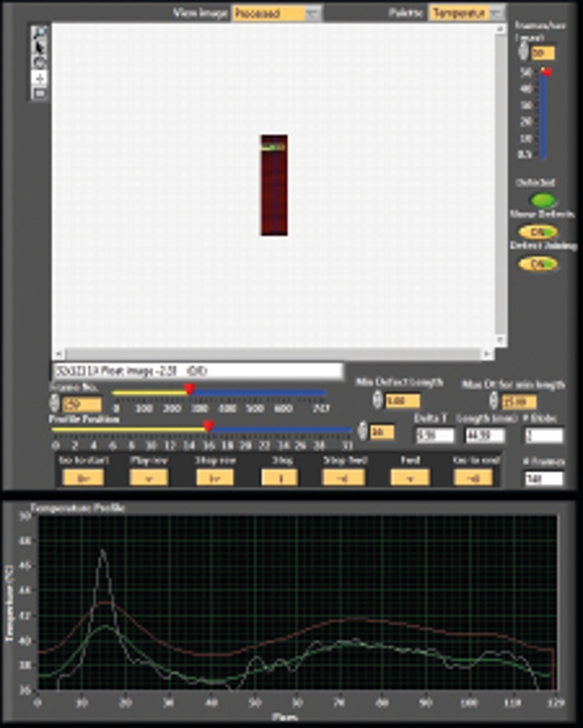The width and height of the screenshot is (583, 728).
Task: Toggle the Defect Joining switch
Action: click(538, 264)
